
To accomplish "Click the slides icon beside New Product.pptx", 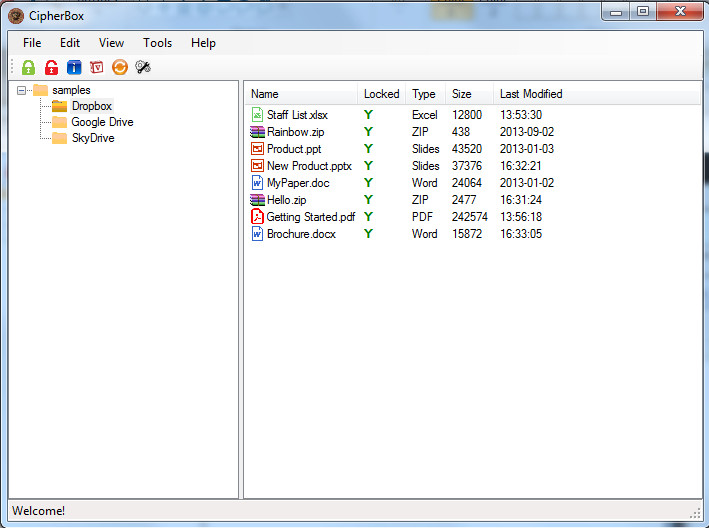I will click(257, 166).
